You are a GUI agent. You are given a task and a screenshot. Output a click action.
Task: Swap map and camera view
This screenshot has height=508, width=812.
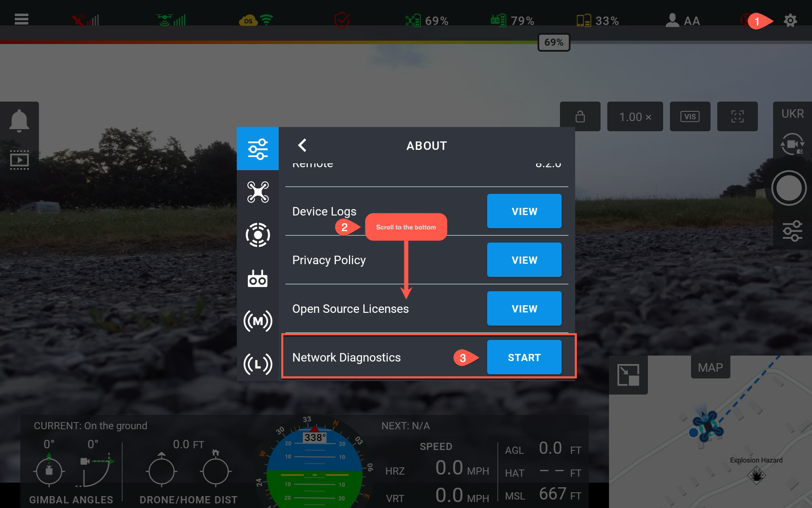pyautogui.click(x=628, y=375)
